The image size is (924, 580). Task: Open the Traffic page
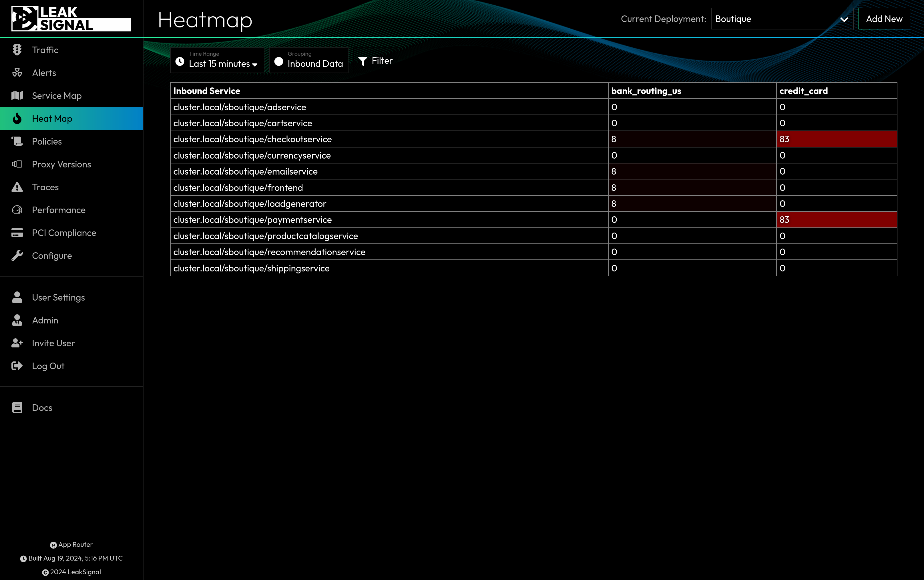tap(71, 50)
